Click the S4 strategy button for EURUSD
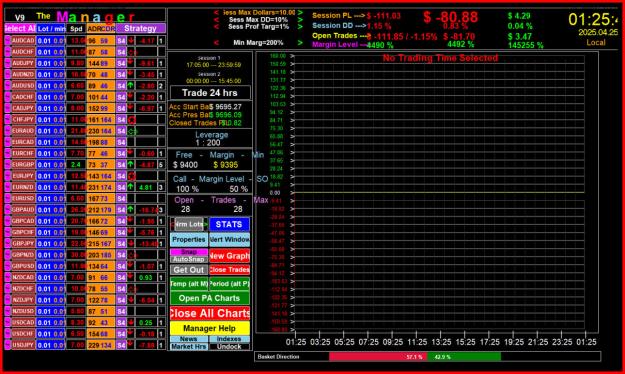 [122, 198]
